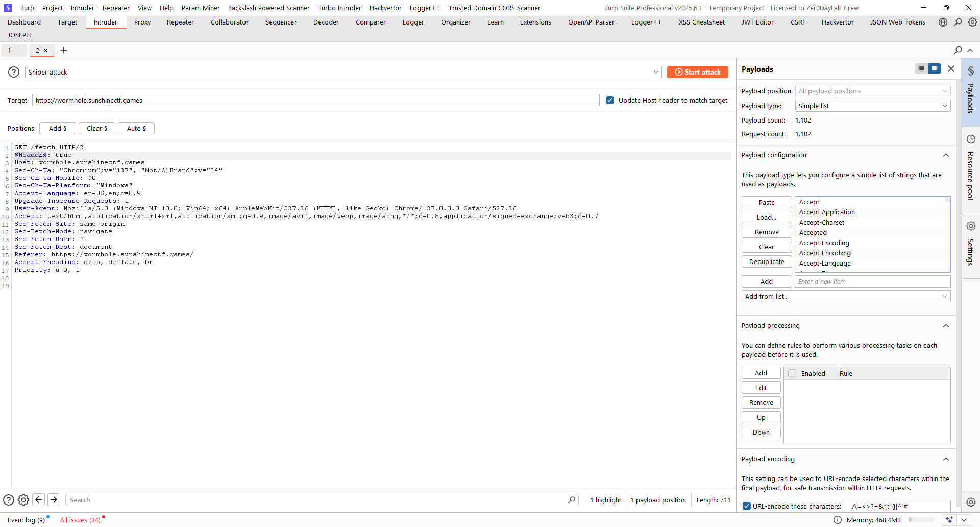This screenshot has width=980, height=527.
Task: Open the Settings gear in top-right toolbar
Action: (x=973, y=22)
